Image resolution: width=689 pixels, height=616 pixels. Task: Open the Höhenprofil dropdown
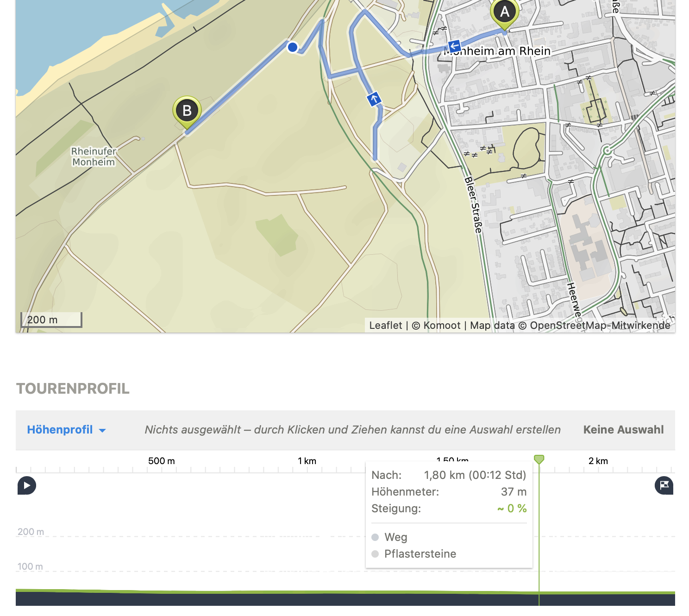coord(60,430)
